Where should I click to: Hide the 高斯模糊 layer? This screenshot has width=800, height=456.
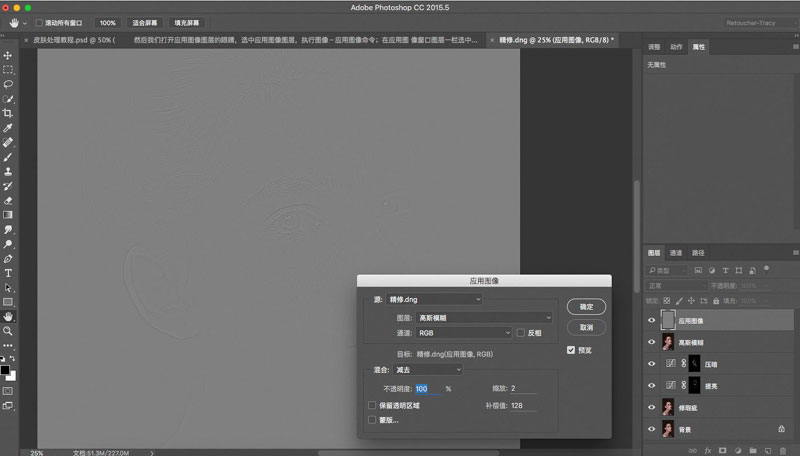coord(652,342)
